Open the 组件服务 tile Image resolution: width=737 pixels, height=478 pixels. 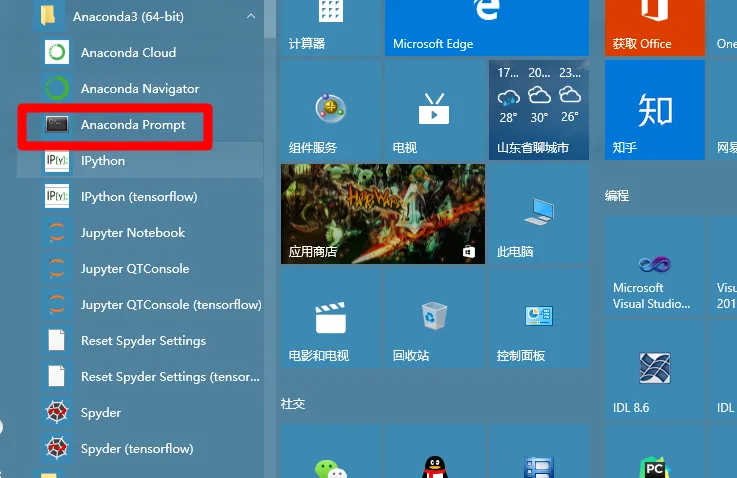330,110
